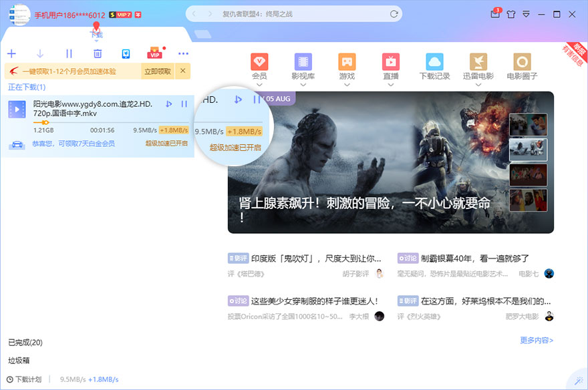The width and height of the screenshot is (588, 390).
Task: Select the 正在下载(1) section
Action: 27,87
